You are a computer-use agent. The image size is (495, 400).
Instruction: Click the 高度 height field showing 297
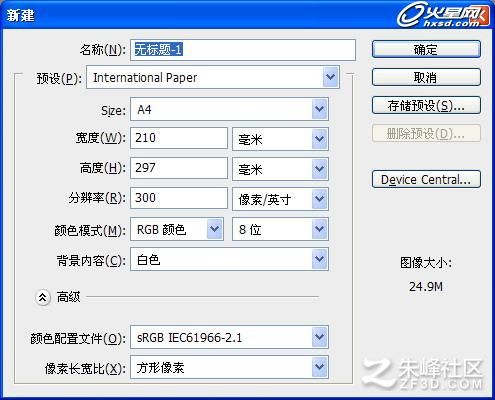(x=179, y=168)
